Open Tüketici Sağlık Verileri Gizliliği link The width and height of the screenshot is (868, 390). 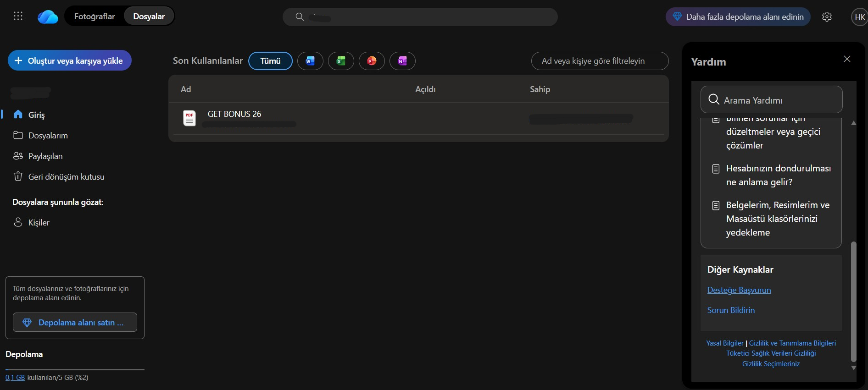click(771, 353)
